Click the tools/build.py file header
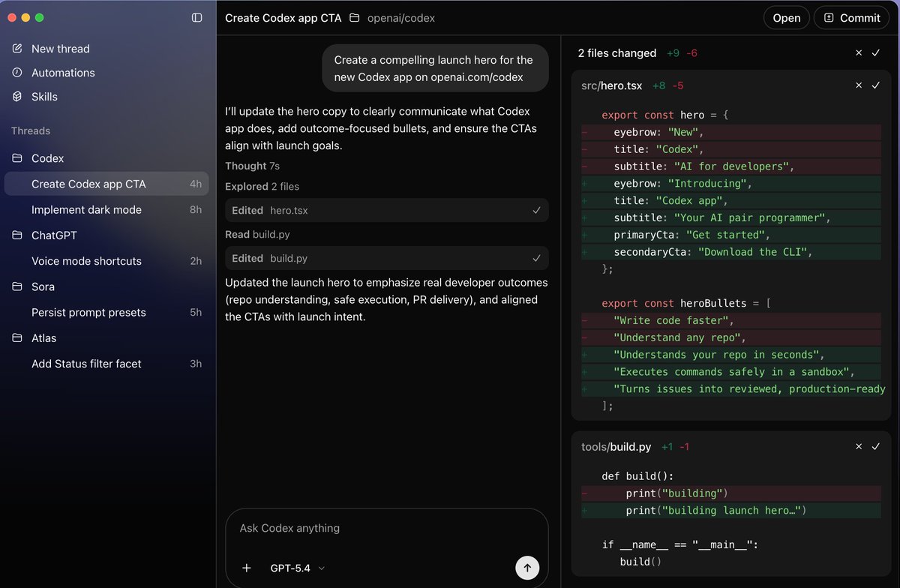 pos(616,446)
